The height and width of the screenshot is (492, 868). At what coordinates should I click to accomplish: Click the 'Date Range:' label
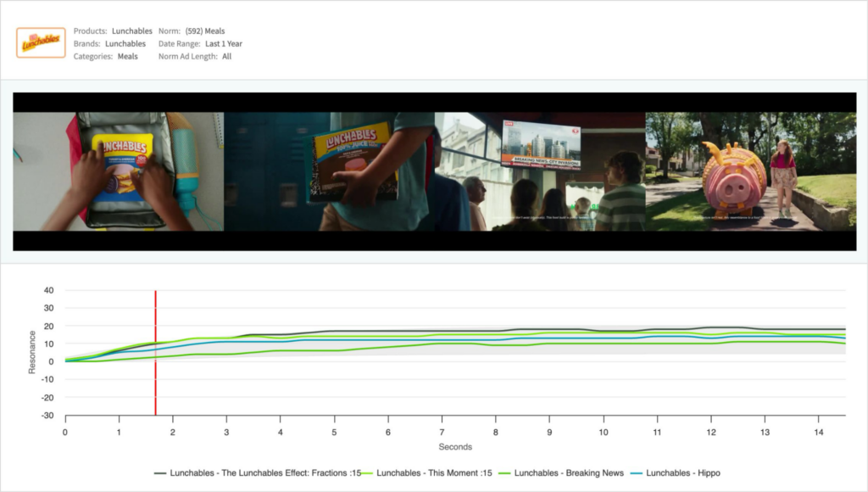180,44
